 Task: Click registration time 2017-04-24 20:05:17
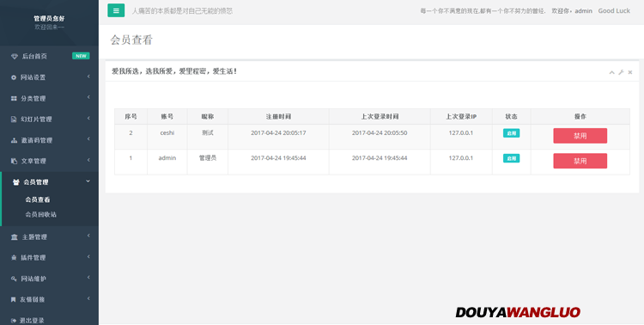coord(278,133)
